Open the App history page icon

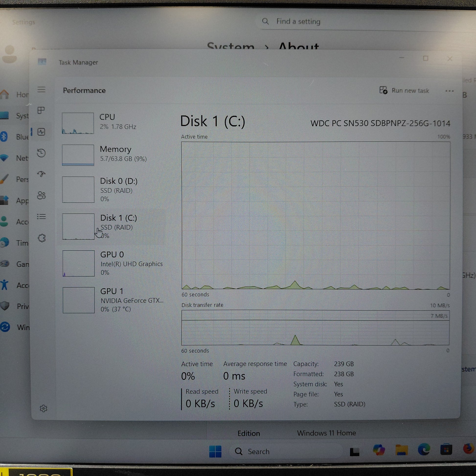point(41,153)
